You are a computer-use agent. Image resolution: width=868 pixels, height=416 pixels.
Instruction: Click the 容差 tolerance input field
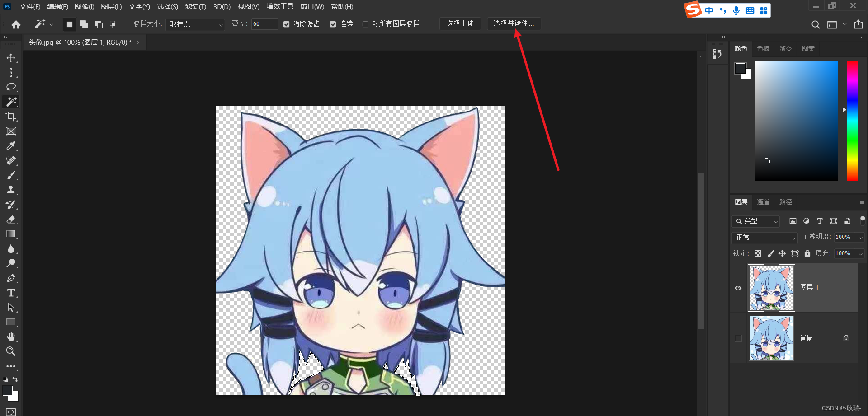[x=264, y=24]
